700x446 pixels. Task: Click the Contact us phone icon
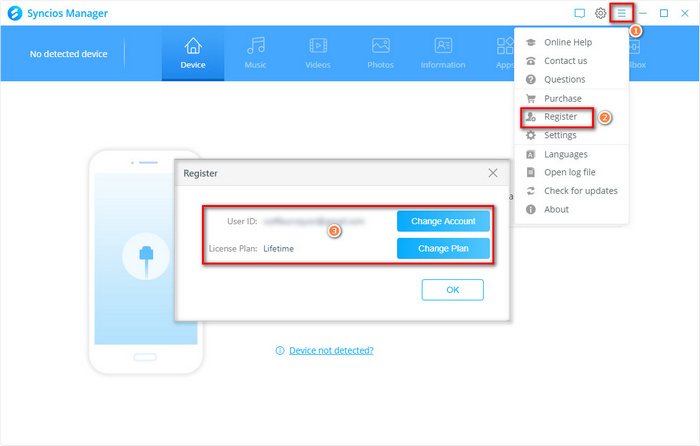point(530,61)
